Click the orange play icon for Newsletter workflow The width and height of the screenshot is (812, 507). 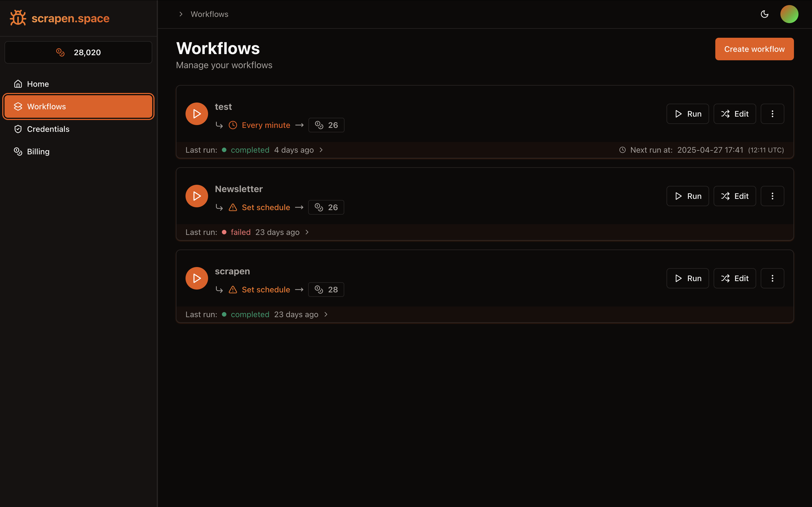click(x=197, y=196)
